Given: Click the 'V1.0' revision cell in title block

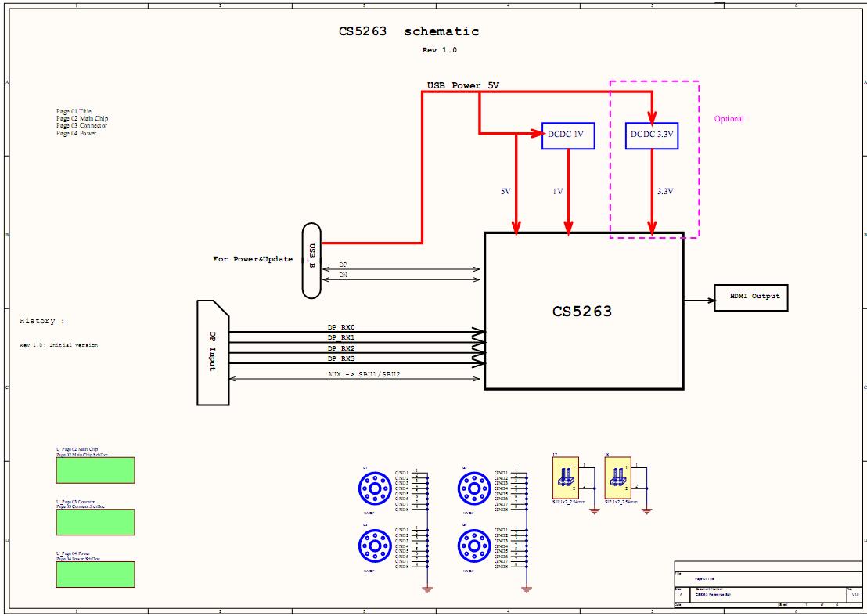Looking at the screenshot, I should 854,594.
